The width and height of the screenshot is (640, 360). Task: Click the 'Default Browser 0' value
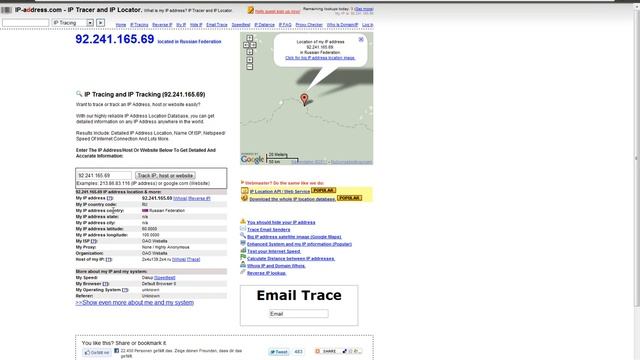click(x=159, y=284)
